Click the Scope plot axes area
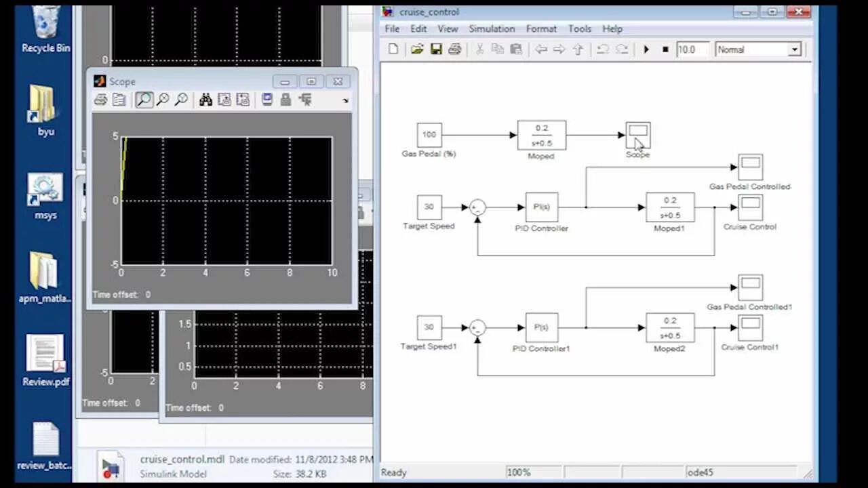 point(226,201)
